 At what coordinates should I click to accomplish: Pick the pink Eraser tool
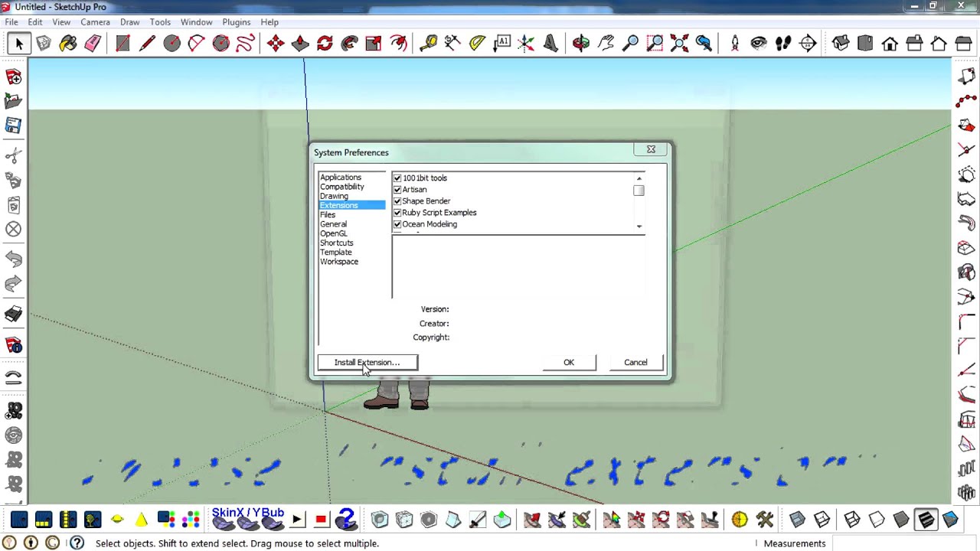coord(93,44)
